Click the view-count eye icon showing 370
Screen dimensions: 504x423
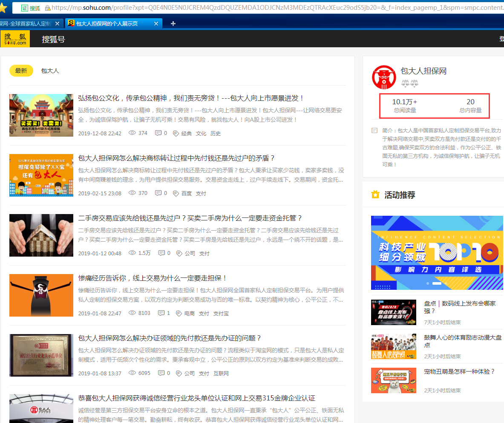132,193
